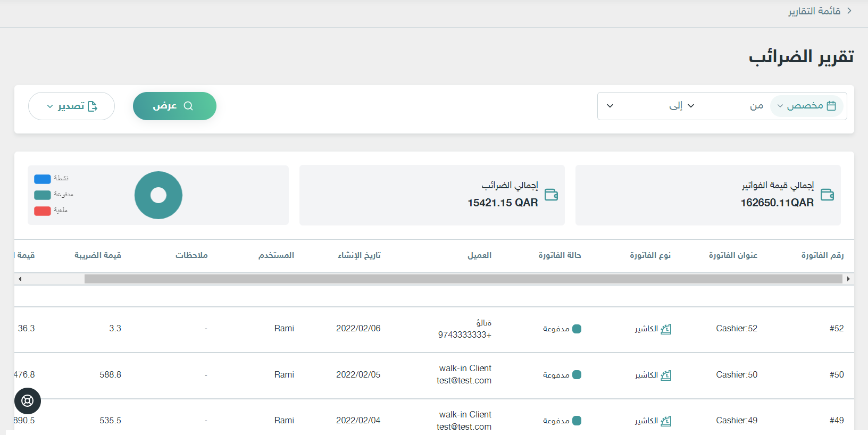The width and height of the screenshot is (868, 435).
Task: Click the export file icon
Action: 93,106
